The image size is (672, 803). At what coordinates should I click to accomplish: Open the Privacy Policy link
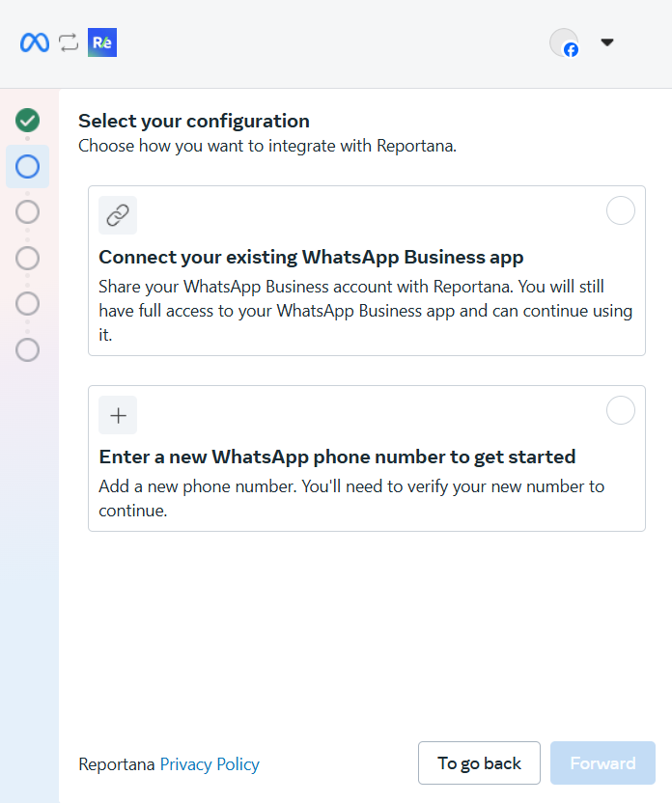click(210, 764)
